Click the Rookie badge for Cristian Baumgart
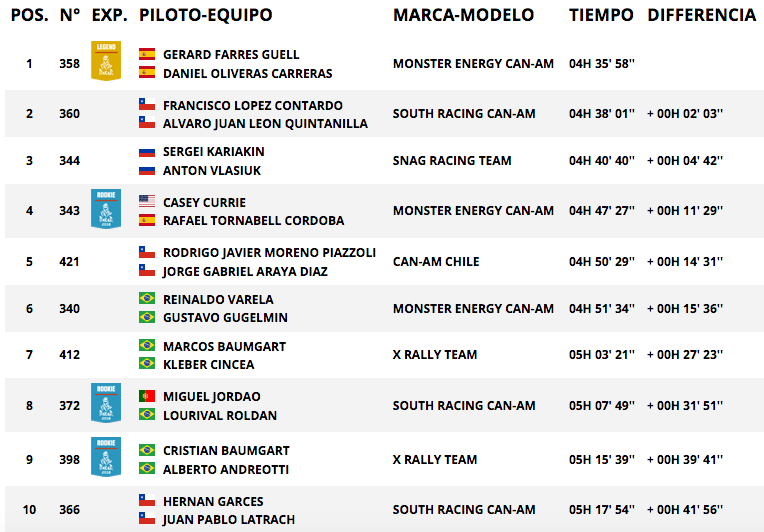 [x=106, y=457]
